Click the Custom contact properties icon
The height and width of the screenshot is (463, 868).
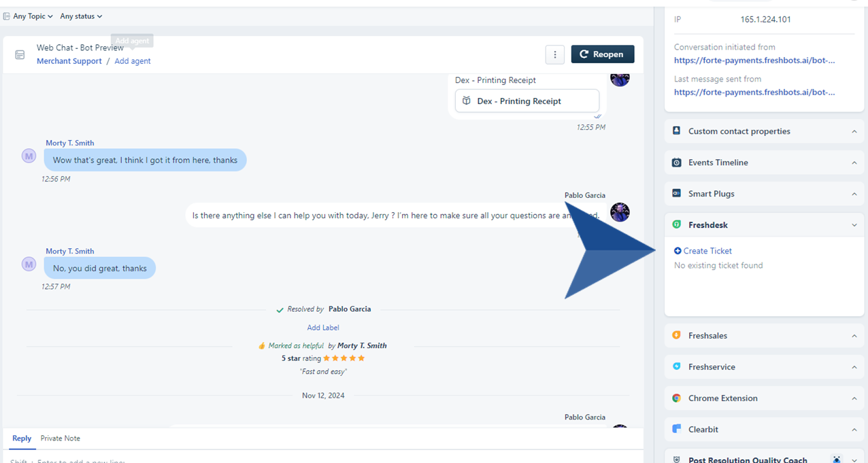click(677, 131)
